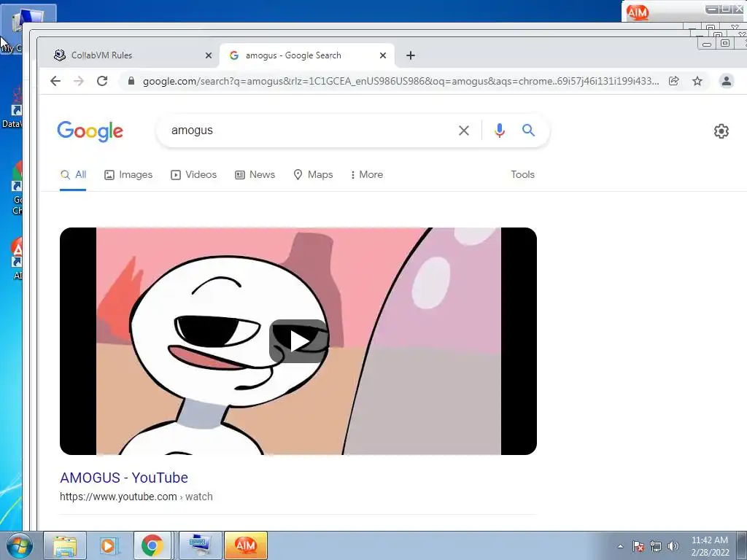Start a voice search with microphone
This screenshot has width=747, height=560.
click(x=499, y=131)
